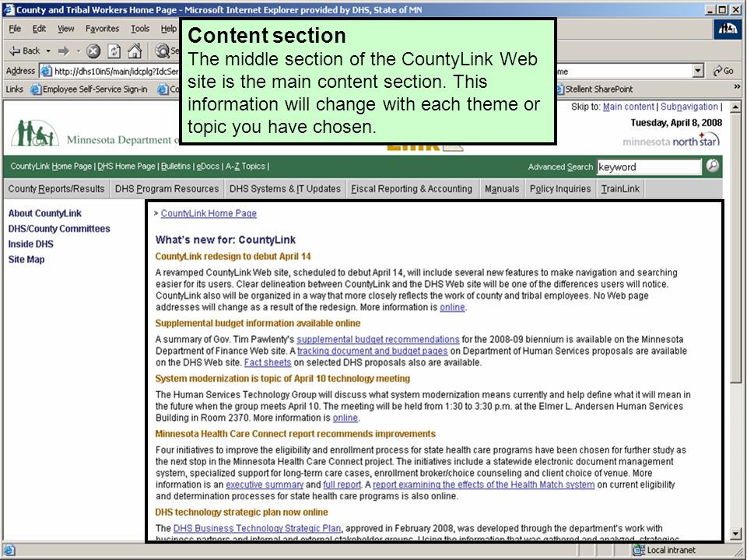
Task: Select TrainLink tab
Action: (x=620, y=188)
